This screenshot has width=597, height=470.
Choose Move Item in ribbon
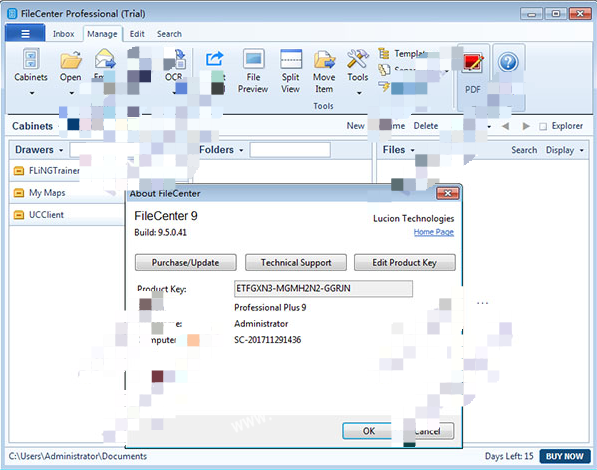tap(324, 71)
